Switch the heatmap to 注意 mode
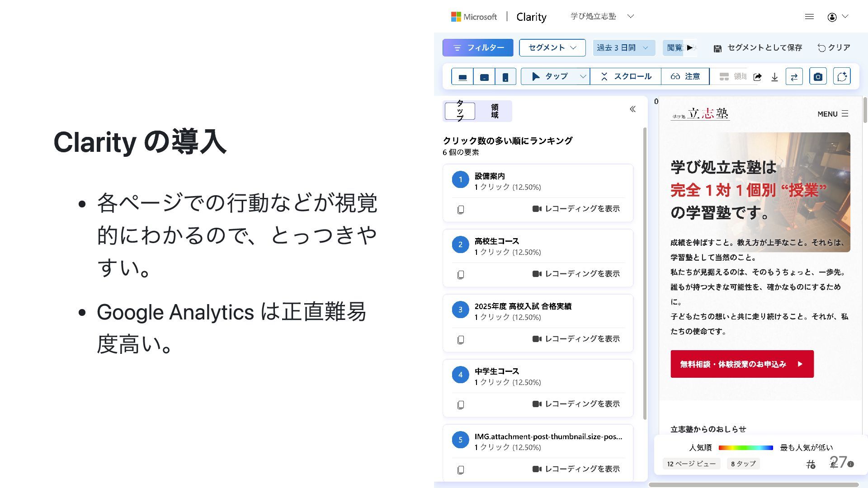 pos(685,76)
